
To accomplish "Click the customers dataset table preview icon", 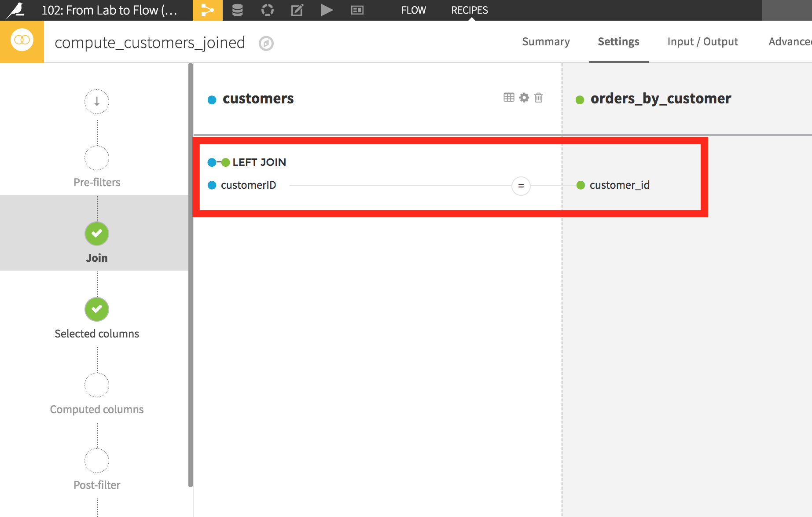I will point(509,97).
